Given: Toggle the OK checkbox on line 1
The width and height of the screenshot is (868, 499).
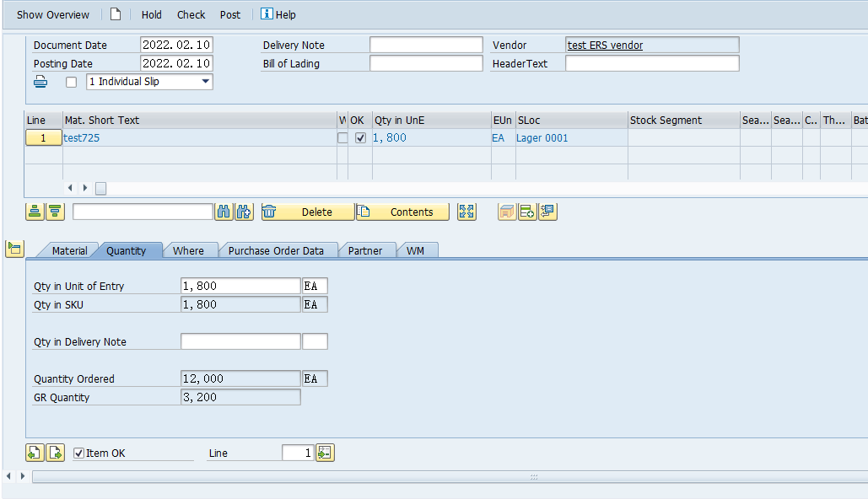Looking at the screenshot, I should (361, 137).
